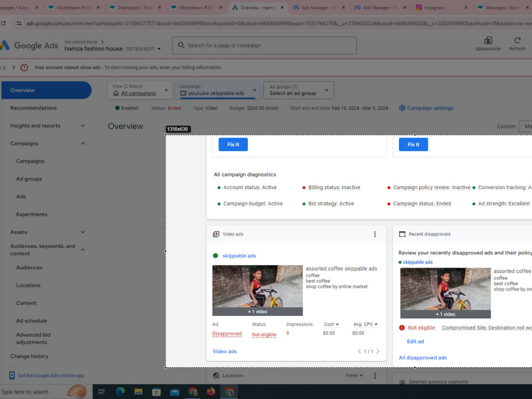The width and height of the screenshot is (532, 399).
Task: Click Campaign policy review: Inactive diagnostic
Action: pos(431,187)
